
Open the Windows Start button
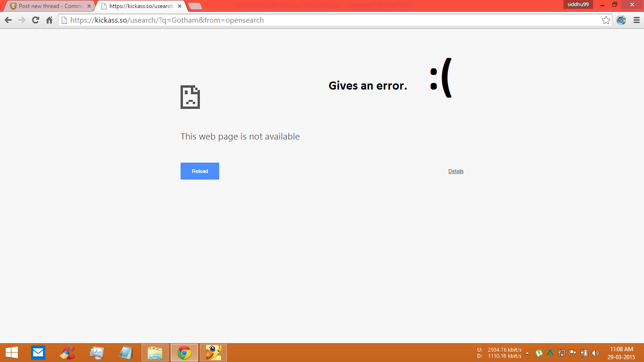click(x=12, y=353)
